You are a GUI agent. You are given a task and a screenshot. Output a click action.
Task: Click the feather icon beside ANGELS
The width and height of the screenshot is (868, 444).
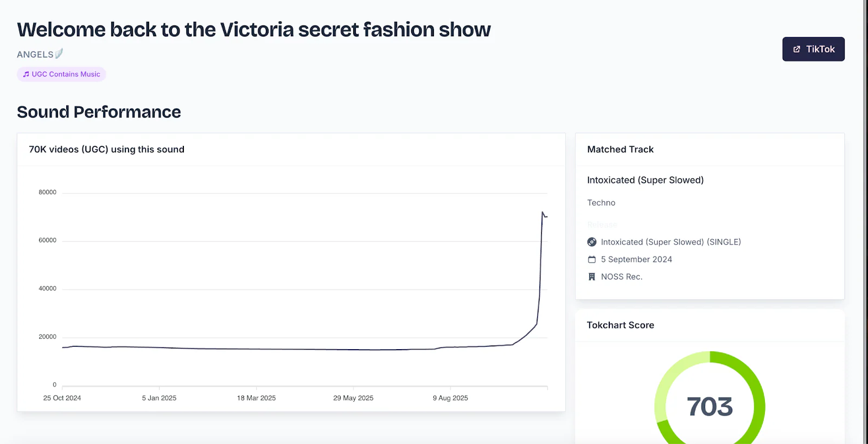[59, 53]
